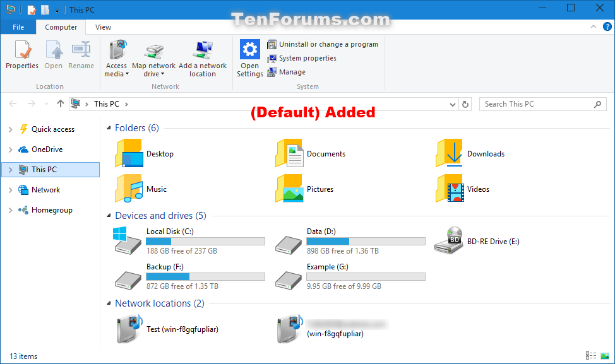Switch to the View ribbon tab
This screenshot has height=364, width=615.
pyautogui.click(x=102, y=27)
